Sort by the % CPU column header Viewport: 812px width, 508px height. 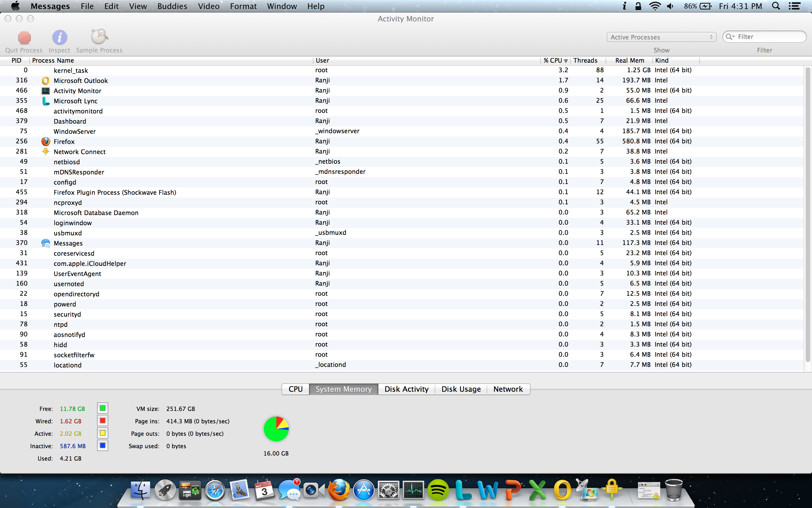pos(555,60)
